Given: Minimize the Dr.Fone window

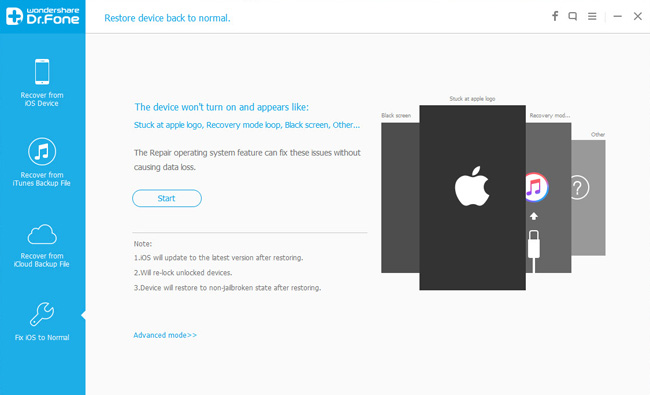Looking at the screenshot, I should [618, 16].
